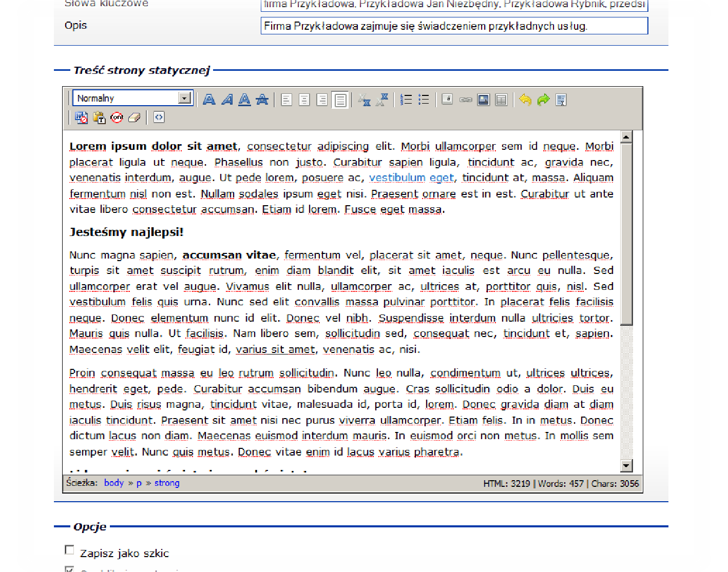Toggle italic text formatting
Screen dimensions: 728x572
tap(227, 100)
